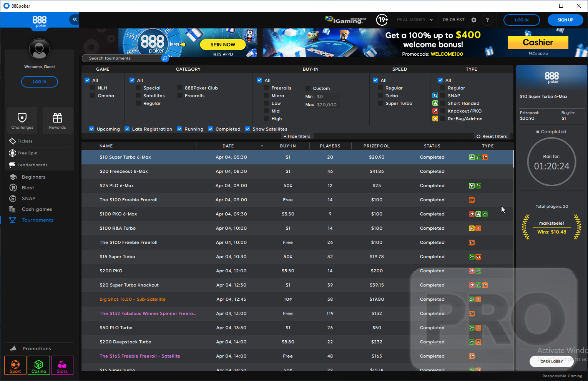Click the Short Handed type icon

click(x=435, y=103)
